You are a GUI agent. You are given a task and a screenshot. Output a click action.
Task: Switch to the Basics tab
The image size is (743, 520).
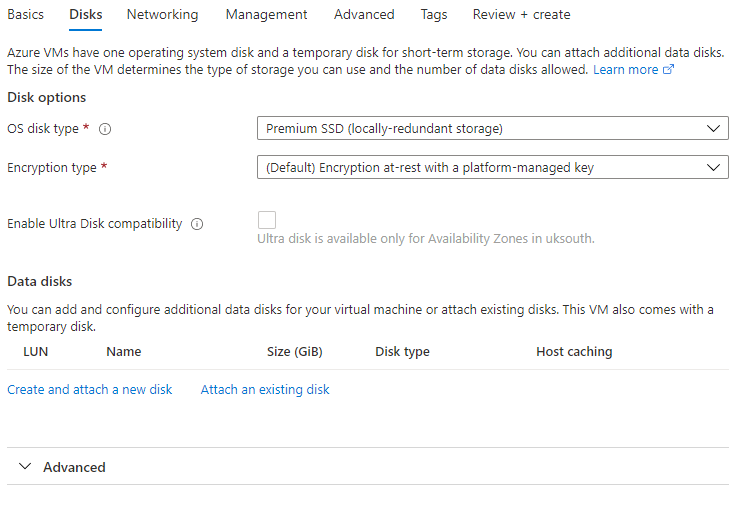click(x=25, y=15)
